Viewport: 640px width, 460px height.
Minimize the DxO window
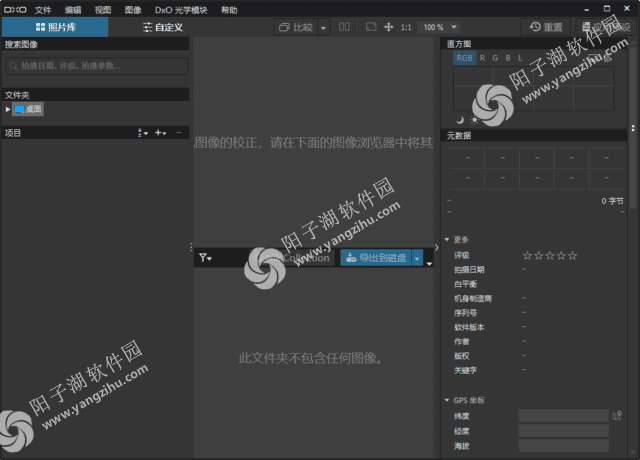point(587,9)
